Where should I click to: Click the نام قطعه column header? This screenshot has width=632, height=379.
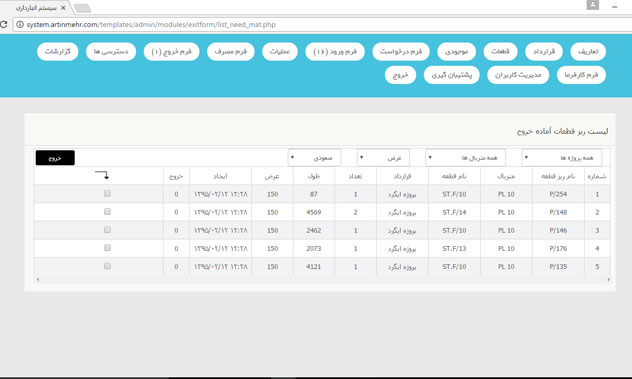[x=454, y=176]
